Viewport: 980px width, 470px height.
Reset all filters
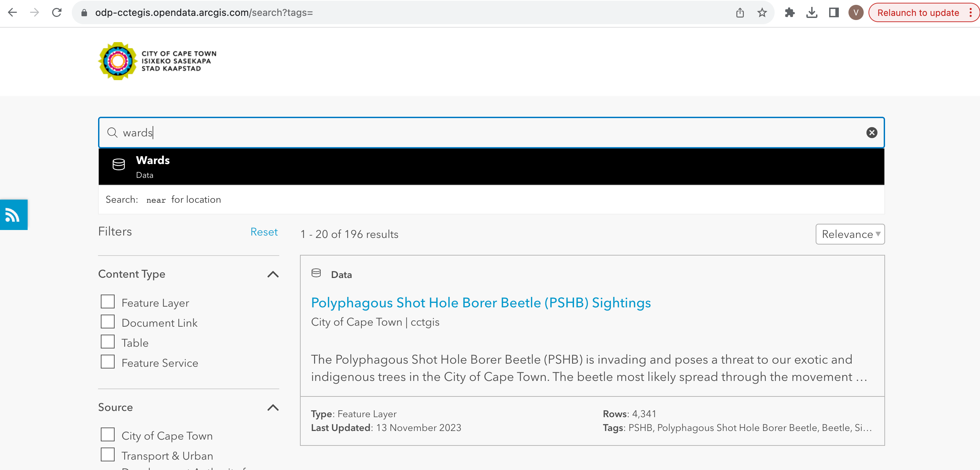coord(264,232)
